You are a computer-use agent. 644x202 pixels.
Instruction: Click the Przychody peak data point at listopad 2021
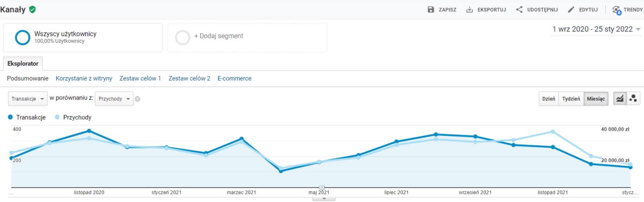pos(553,132)
